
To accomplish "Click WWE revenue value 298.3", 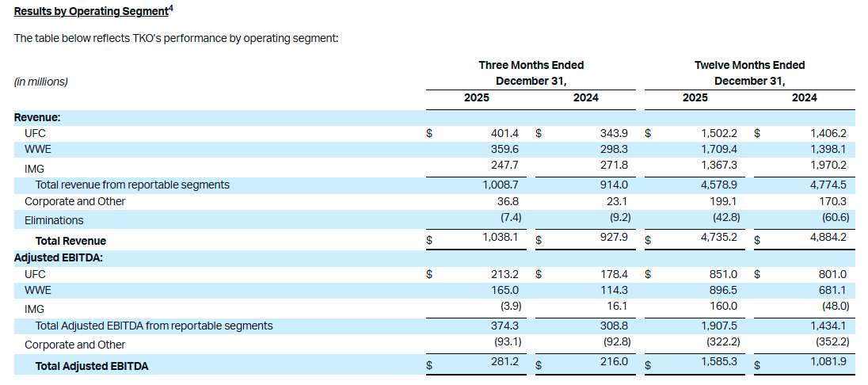I will pyautogui.click(x=614, y=149).
